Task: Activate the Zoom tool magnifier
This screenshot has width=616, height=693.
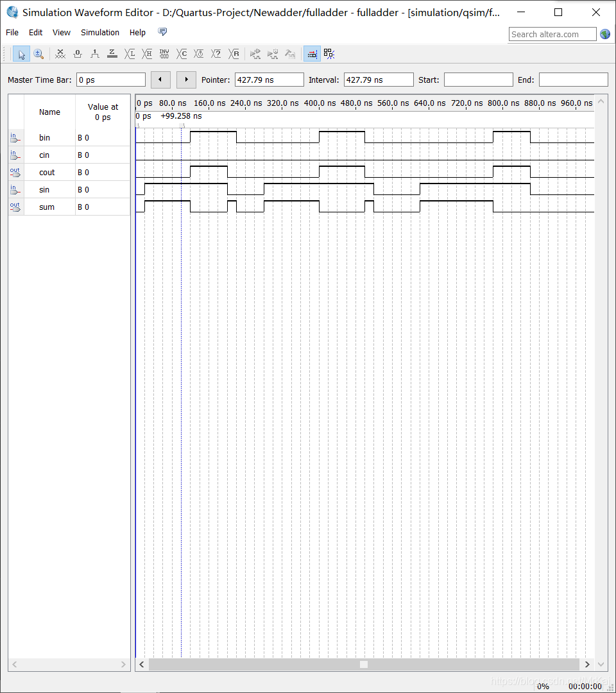Action: pyautogui.click(x=38, y=55)
